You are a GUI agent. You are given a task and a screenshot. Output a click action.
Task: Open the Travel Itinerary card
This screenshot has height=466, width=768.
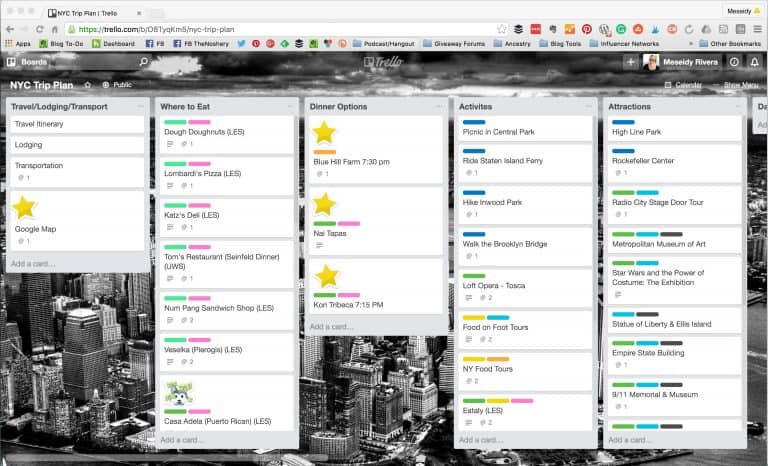[77, 124]
